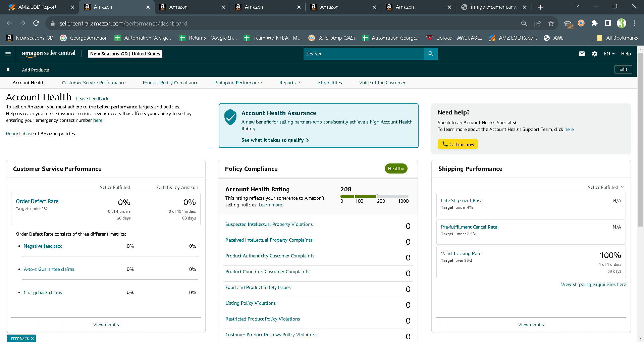The height and width of the screenshot is (342, 644).
Task: Click the site info lock icon
Action: pyautogui.click(x=52, y=23)
